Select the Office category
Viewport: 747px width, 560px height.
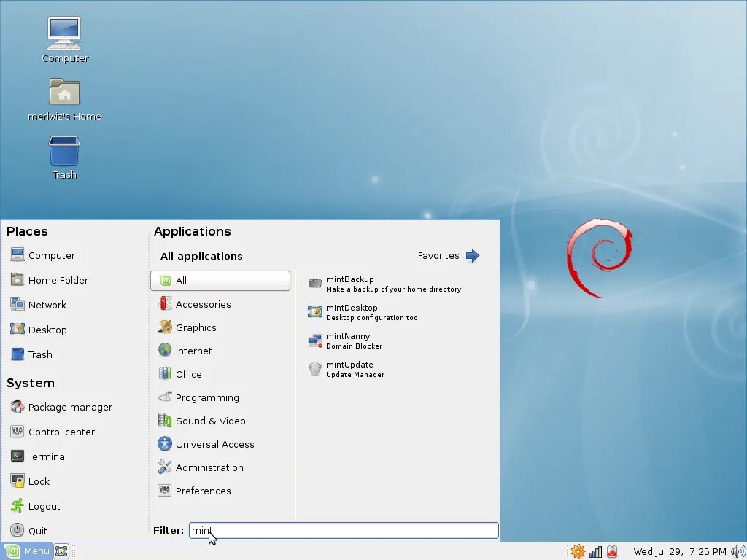180,374
